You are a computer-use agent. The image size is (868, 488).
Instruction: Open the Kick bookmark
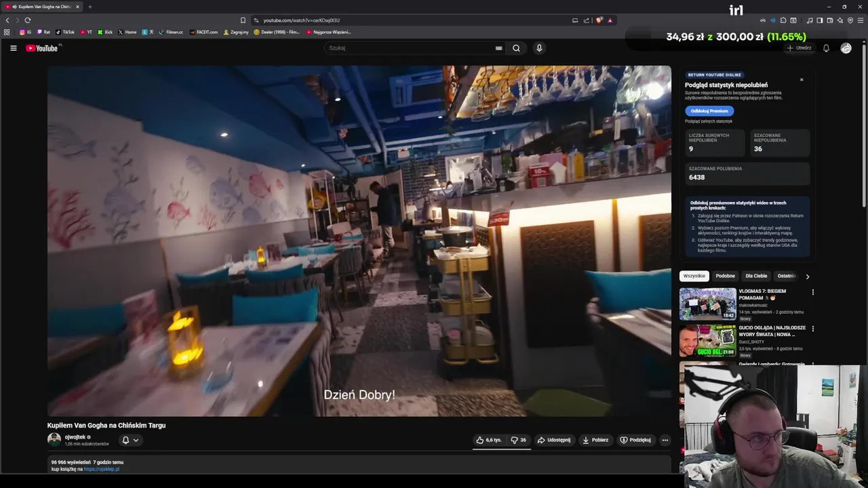click(105, 32)
